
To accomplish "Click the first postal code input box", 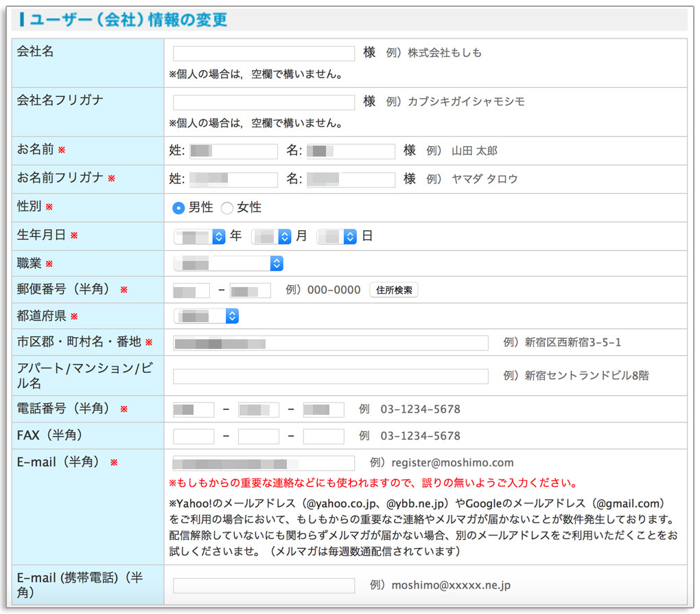I will (191, 289).
